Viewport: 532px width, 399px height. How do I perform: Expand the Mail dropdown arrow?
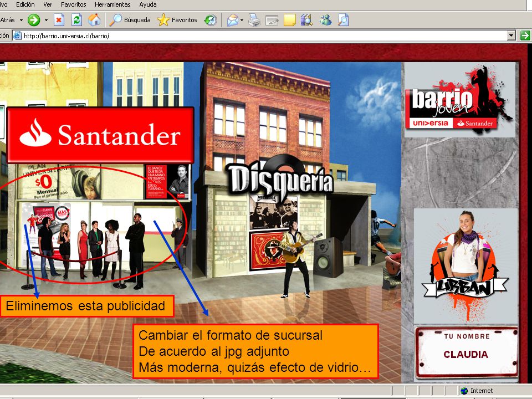242,20
